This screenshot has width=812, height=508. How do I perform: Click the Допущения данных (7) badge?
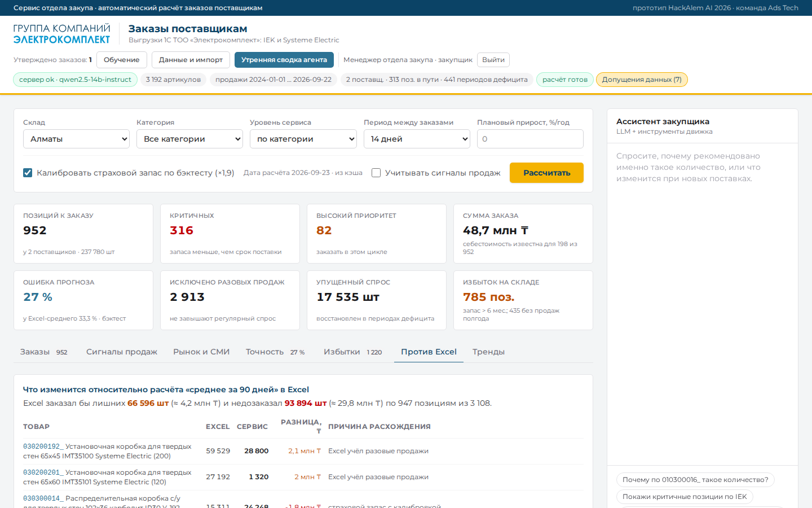coord(642,80)
